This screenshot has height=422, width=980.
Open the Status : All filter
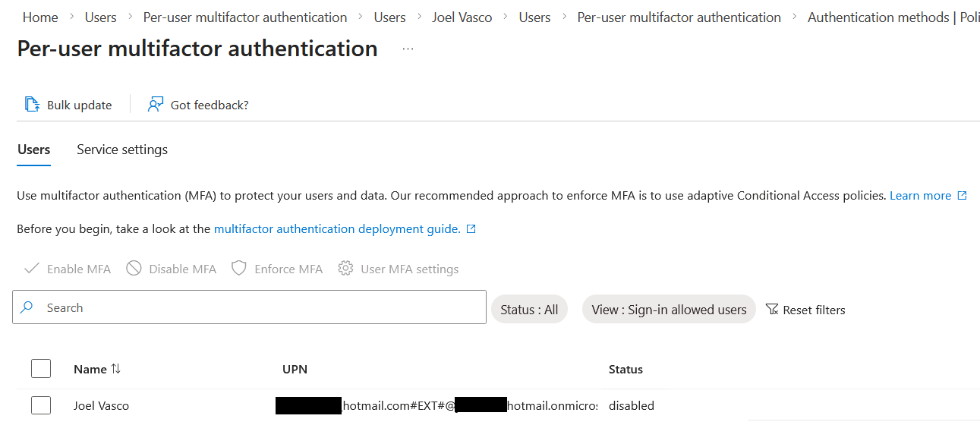pos(529,310)
